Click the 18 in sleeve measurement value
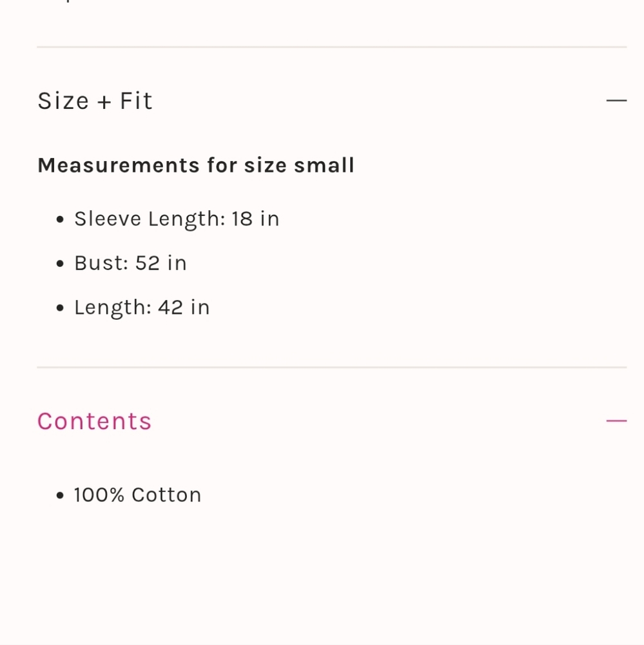This screenshot has width=644, height=645. point(255,219)
